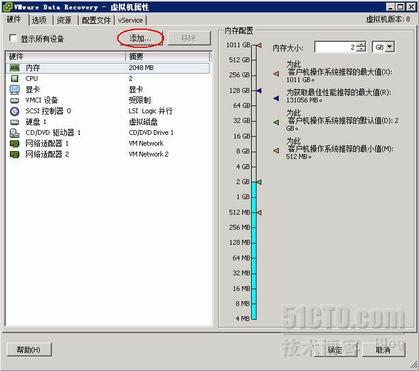
Task: Click the SCSI 控制器 0 icon
Action: point(15,111)
